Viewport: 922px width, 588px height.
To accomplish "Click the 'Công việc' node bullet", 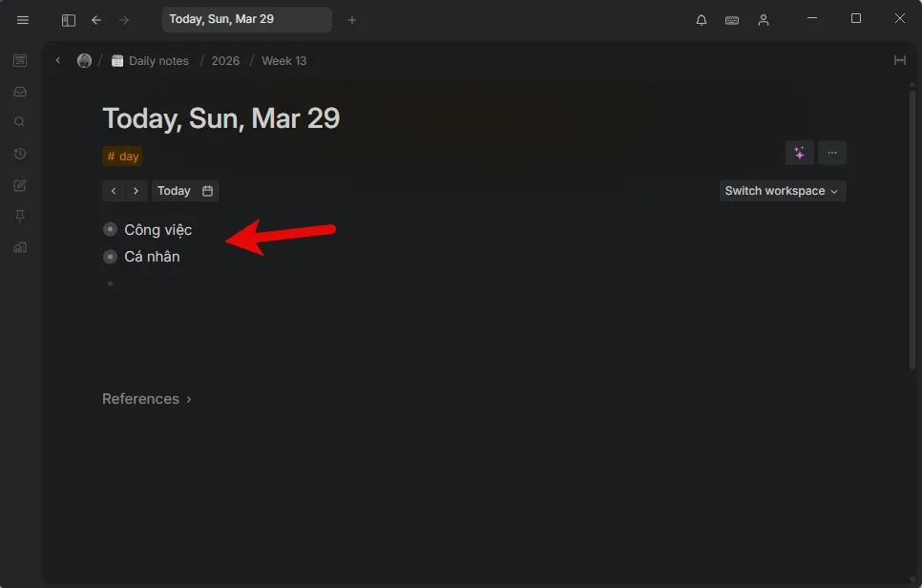I will coord(111,230).
